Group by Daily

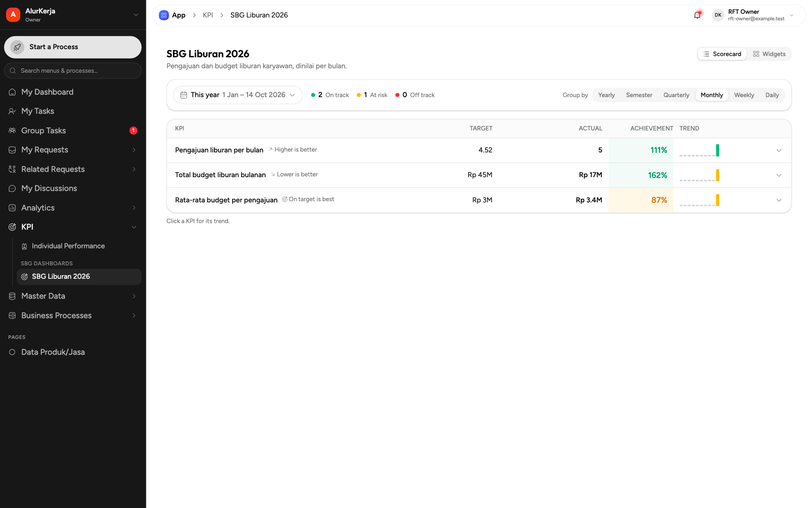772,95
